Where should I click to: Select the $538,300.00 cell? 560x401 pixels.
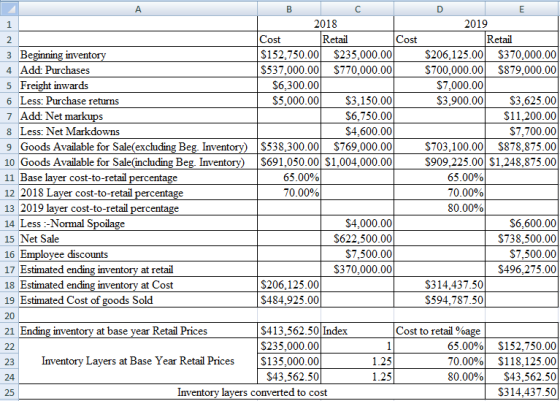tap(289, 147)
